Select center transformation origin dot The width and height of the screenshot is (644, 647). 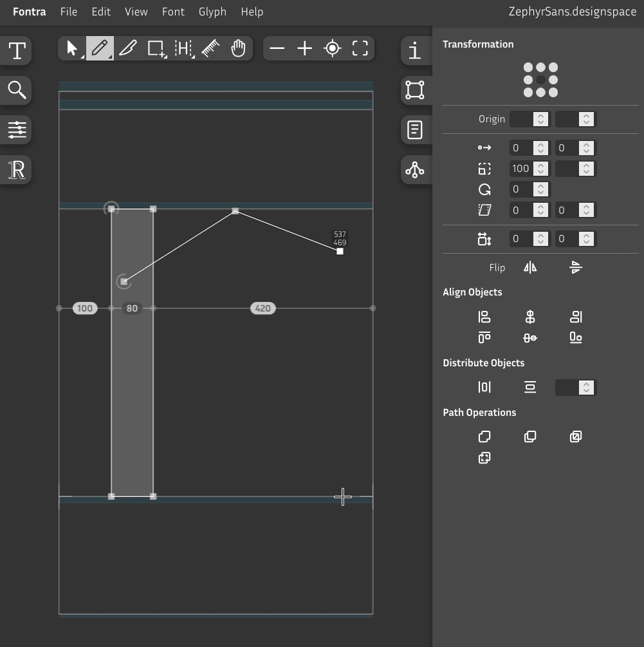tap(540, 80)
